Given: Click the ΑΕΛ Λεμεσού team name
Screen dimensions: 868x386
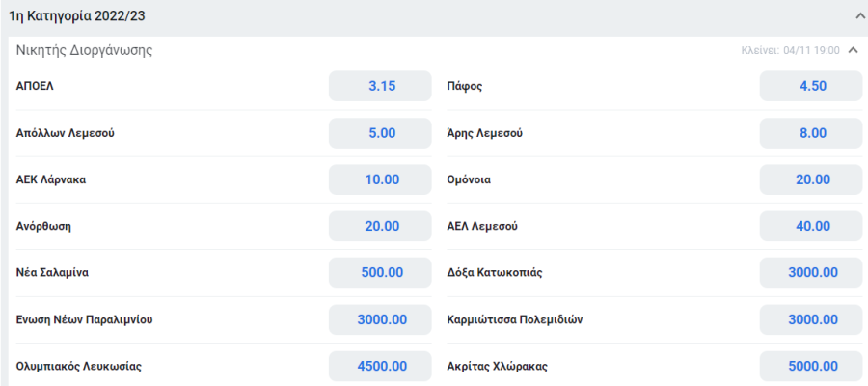Looking at the screenshot, I should [482, 227].
